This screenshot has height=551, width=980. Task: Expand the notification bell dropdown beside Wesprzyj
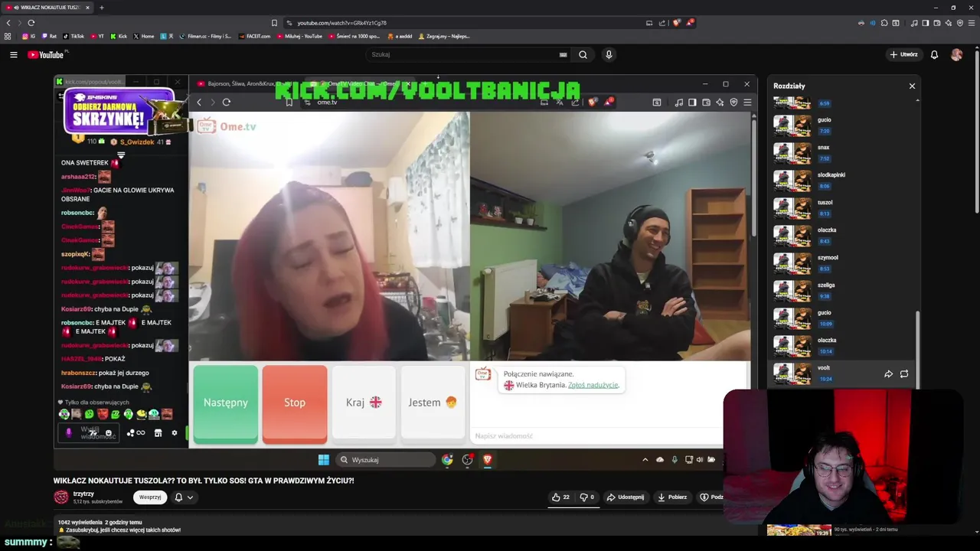point(184,497)
